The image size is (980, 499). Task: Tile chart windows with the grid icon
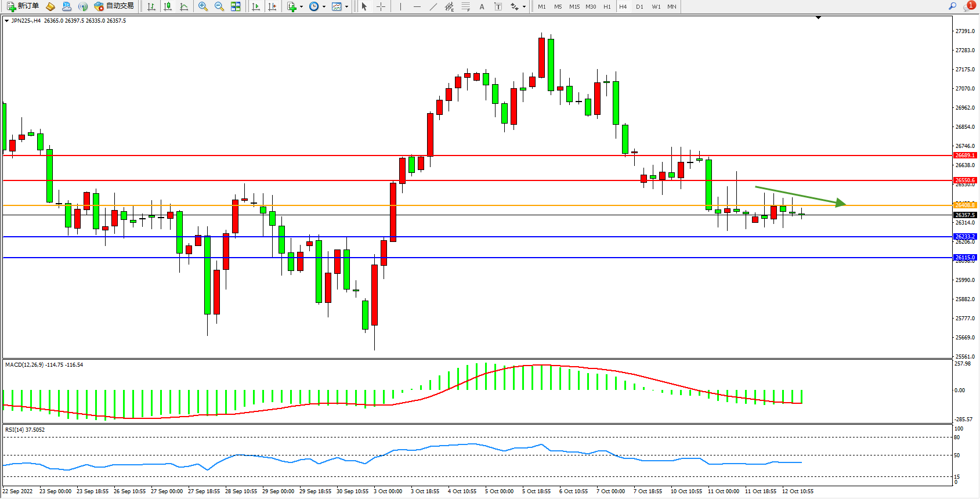236,6
